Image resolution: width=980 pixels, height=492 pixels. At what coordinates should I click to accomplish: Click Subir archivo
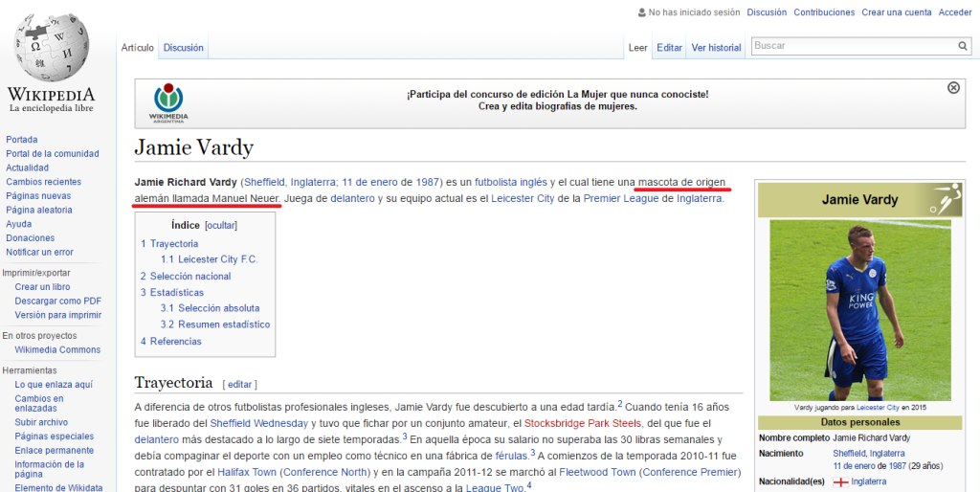[41, 423]
